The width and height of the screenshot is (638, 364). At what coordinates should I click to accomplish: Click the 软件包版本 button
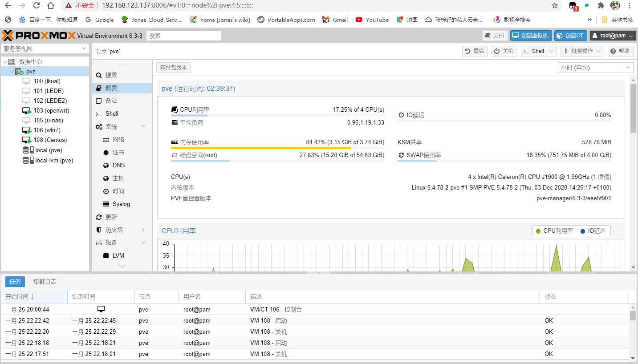174,68
